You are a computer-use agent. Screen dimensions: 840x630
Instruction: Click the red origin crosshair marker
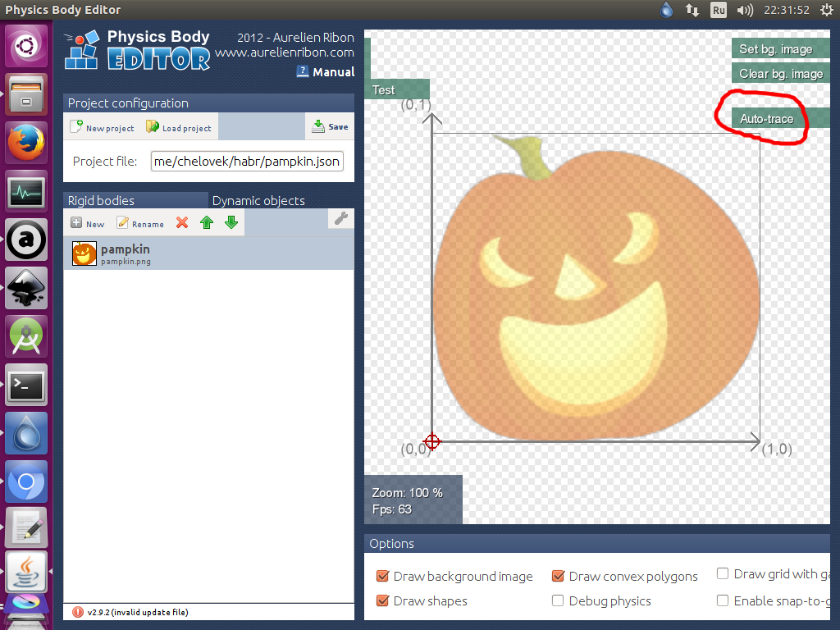431,442
